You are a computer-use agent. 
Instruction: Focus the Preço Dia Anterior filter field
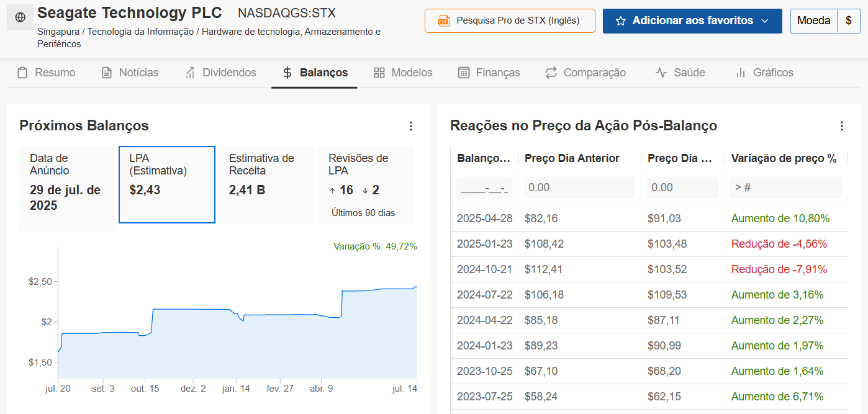579,187
